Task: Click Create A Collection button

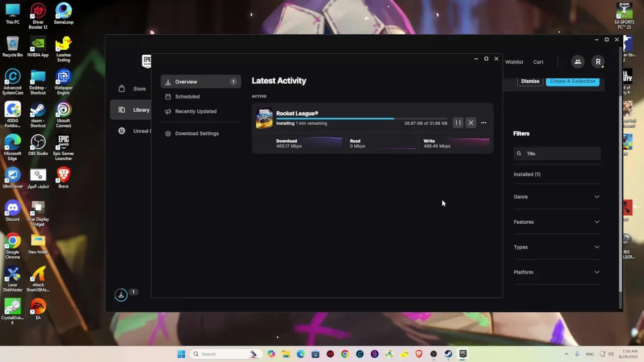Action: click(573, 81)
